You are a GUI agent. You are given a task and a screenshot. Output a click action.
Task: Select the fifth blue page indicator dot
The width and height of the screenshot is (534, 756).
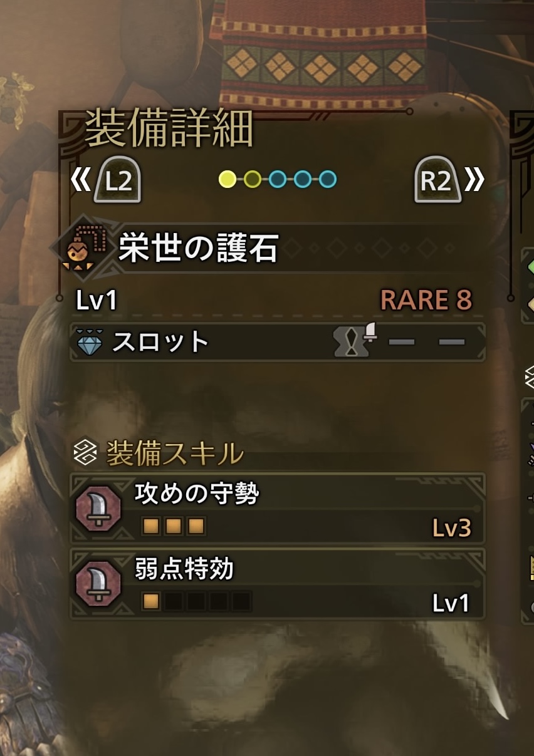pos(328,180)
